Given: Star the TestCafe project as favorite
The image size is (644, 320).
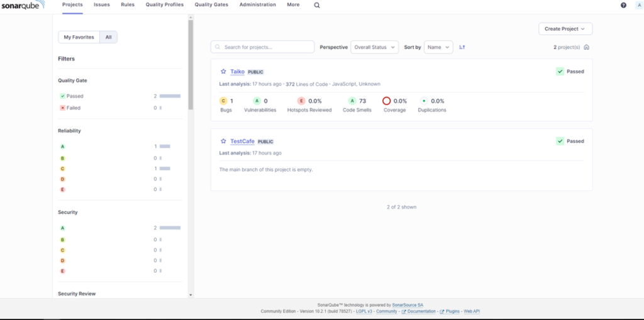Looking at the screenshot, I should (x=223, y=141).
